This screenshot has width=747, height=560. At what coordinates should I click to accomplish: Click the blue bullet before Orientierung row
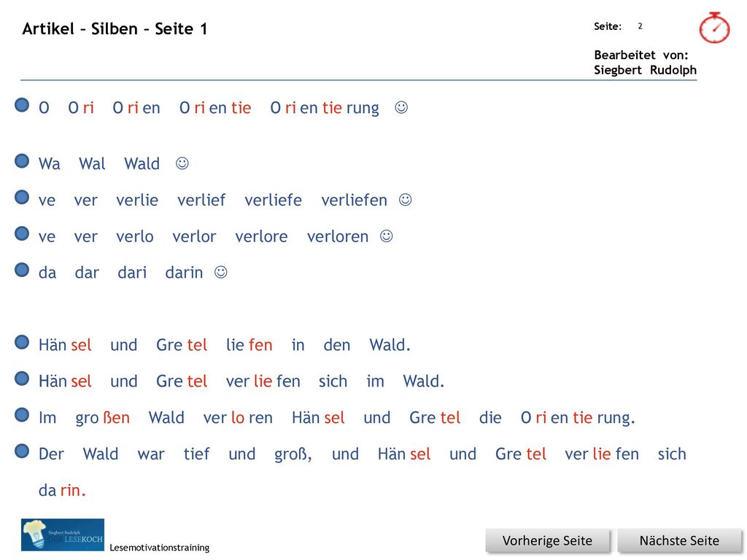pyautogui.click(x=22, y=105)
